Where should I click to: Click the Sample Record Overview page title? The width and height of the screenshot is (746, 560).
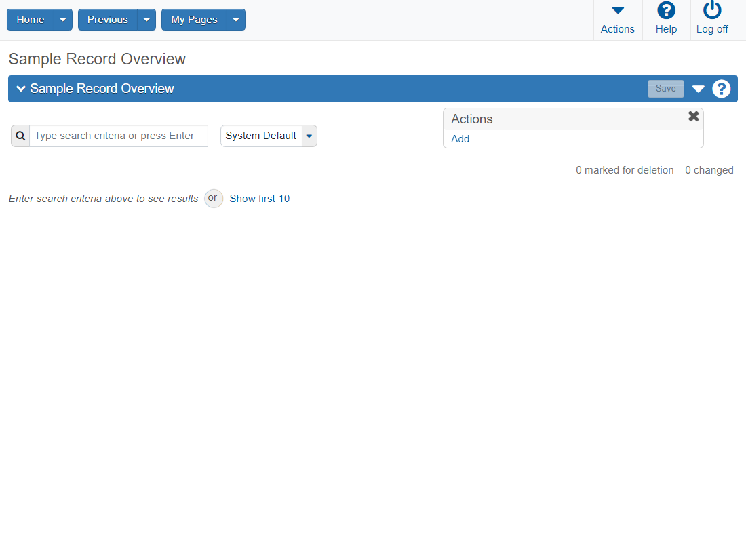click(x=97, y=59)
